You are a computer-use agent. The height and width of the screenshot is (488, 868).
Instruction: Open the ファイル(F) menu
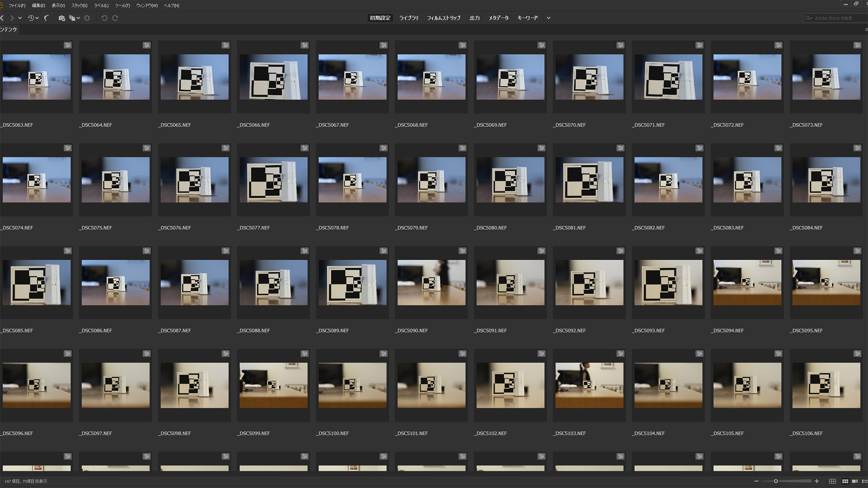coord(17,6)
